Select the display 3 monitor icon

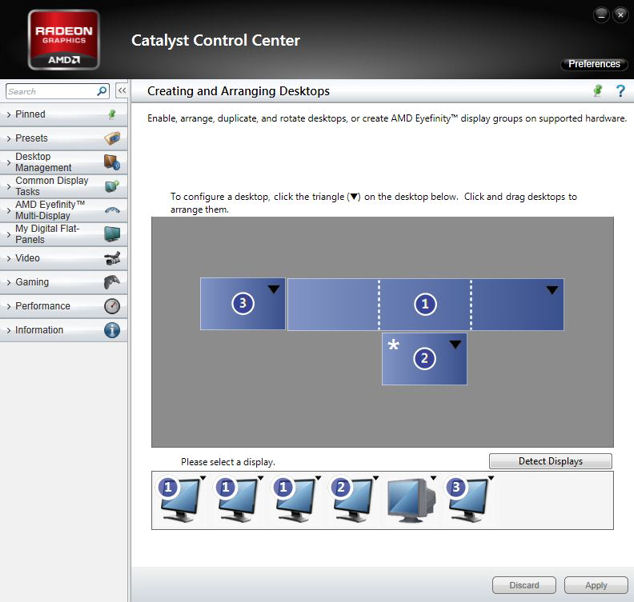point(467,500)
